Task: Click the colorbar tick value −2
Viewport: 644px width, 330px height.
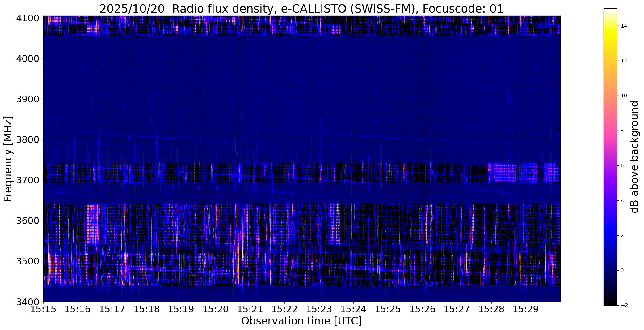Action: [624, 306]
